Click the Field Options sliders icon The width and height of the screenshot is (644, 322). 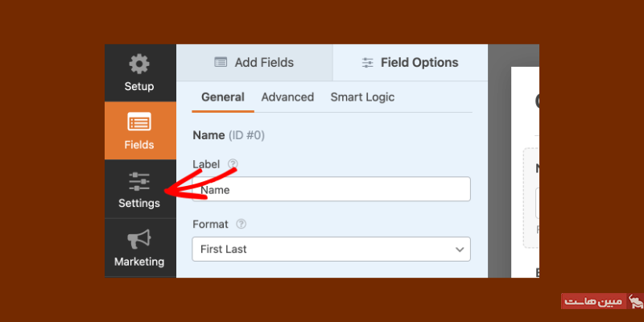368,62
